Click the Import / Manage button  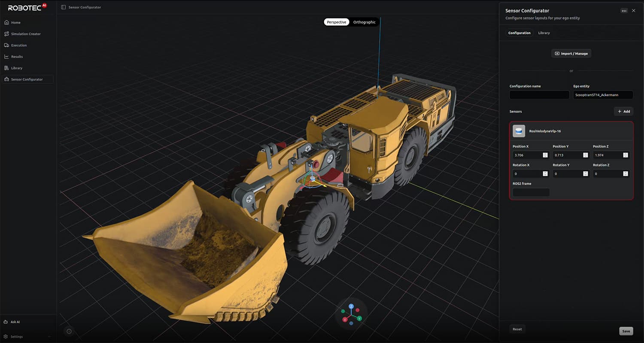[571, 54]
